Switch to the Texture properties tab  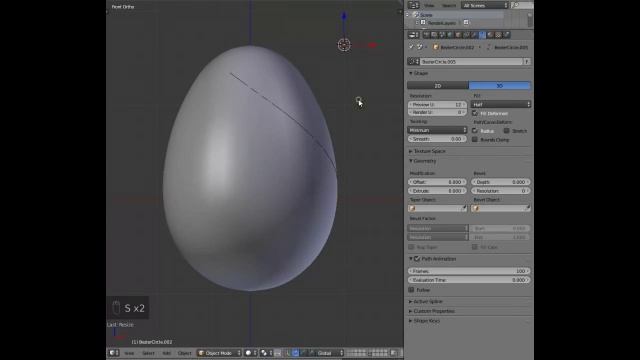[x=498, y=35]
